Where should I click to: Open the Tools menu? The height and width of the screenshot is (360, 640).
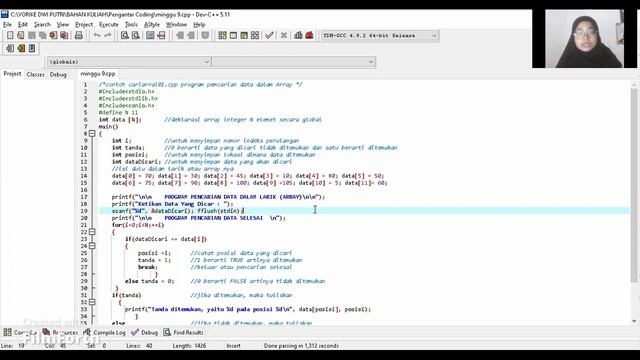131,24
